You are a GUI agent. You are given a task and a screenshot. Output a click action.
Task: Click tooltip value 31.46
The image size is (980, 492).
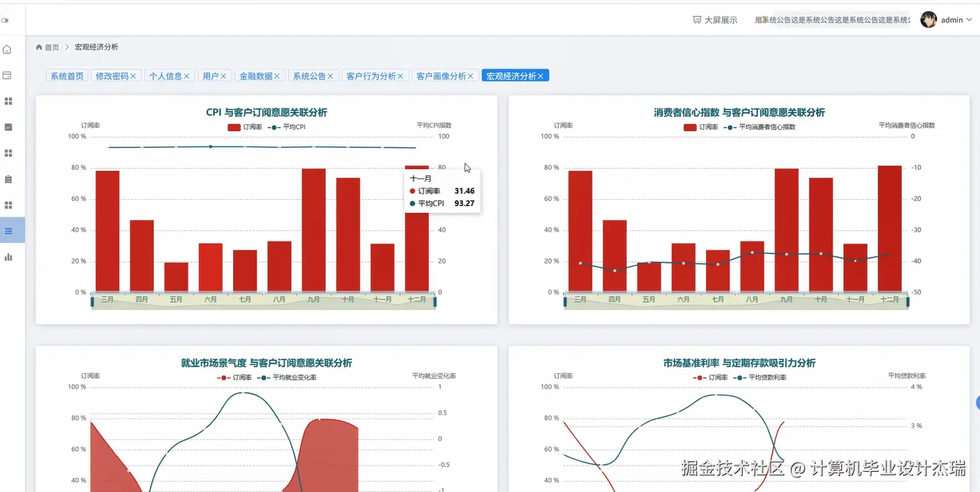point(465,191)
